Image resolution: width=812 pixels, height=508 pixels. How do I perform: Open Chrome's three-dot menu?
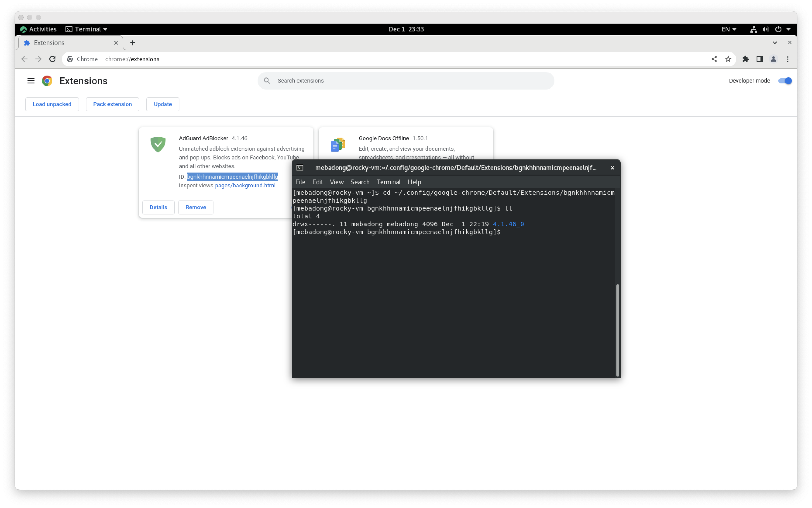(x=788, y=59)
